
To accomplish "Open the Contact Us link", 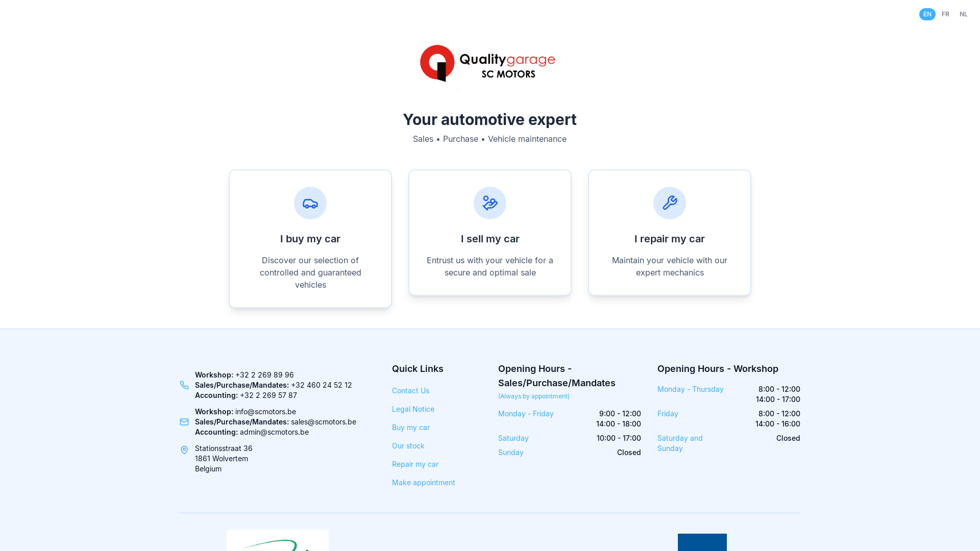I will (x=410, y=391).
